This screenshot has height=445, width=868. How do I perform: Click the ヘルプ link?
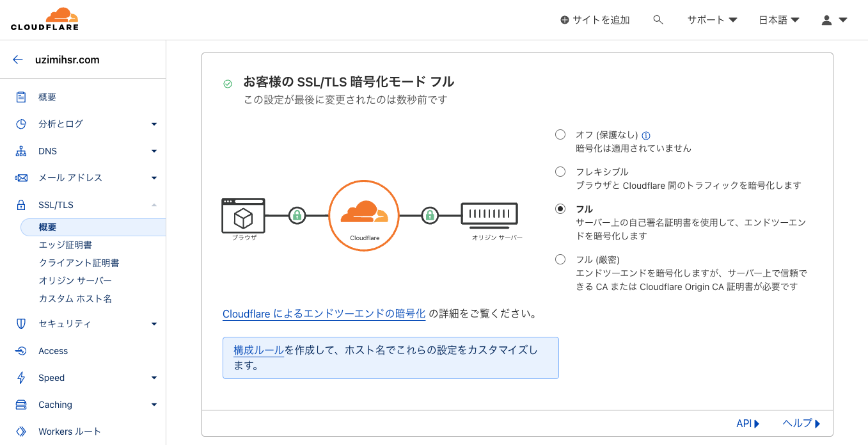[x=801, y=423]
